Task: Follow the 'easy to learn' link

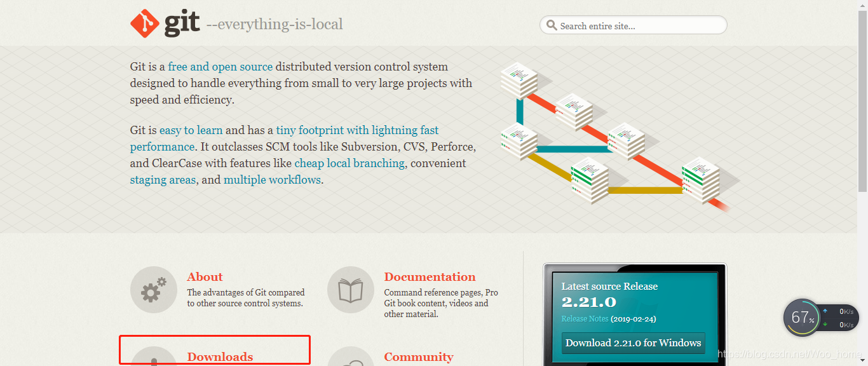Action: [x=191, y=130]
